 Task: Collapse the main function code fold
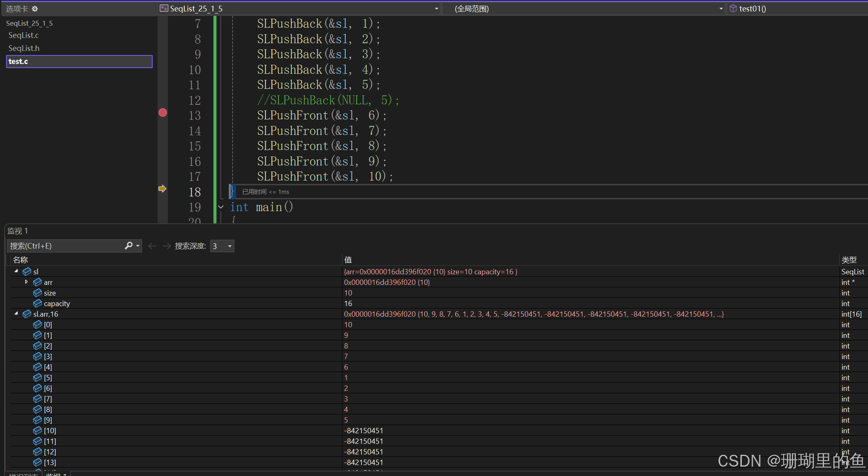click(221, 207)
